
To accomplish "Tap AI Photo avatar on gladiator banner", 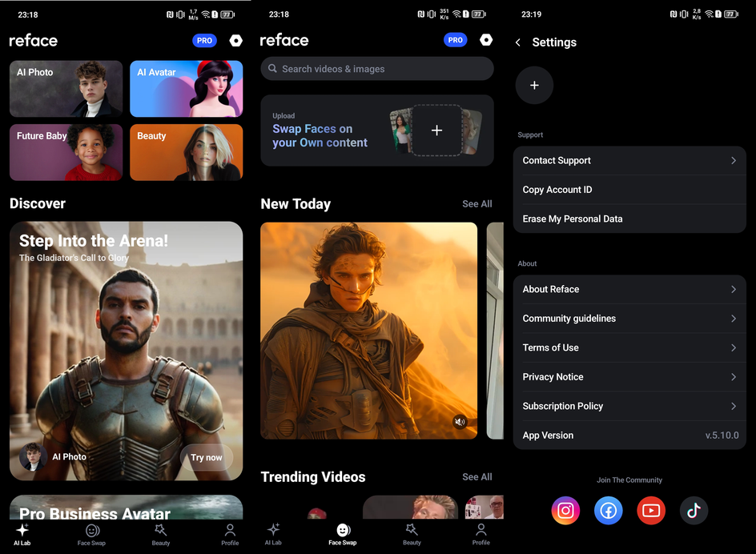I will pos(34,456).
